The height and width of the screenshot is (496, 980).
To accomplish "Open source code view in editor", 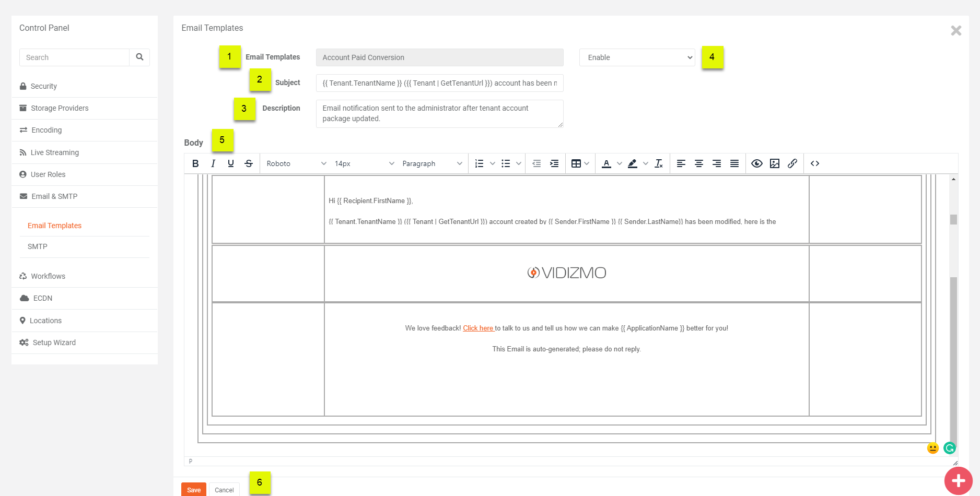I will [x=815, y=163].
